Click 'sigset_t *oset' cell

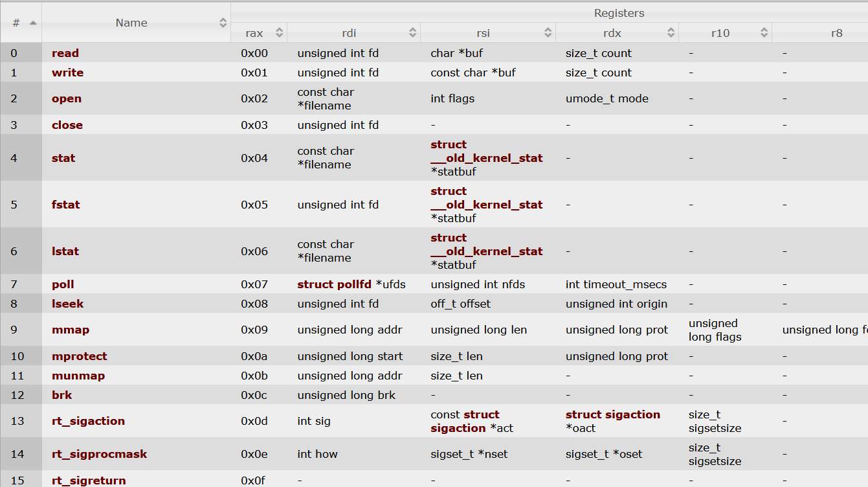click(x=604, y=454)
